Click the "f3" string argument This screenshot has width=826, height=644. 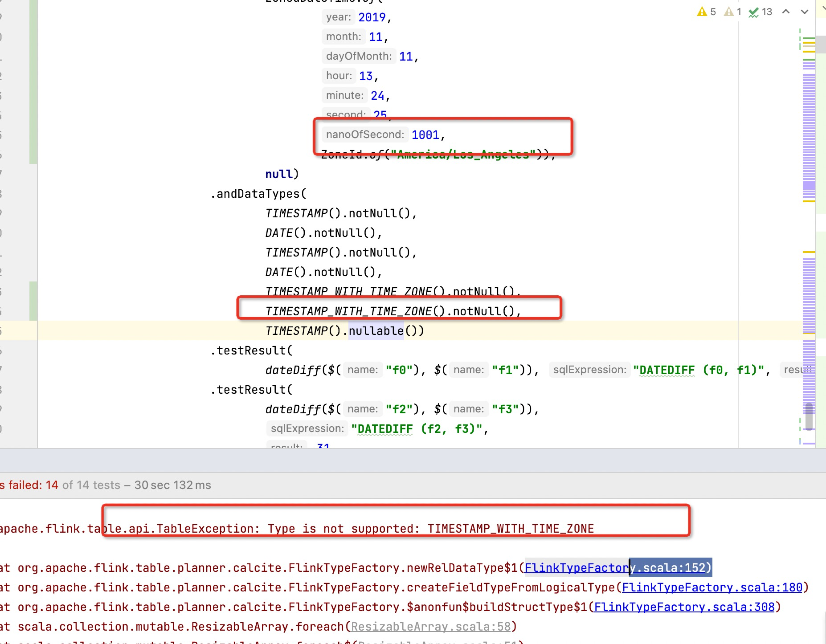coord(506,409)
